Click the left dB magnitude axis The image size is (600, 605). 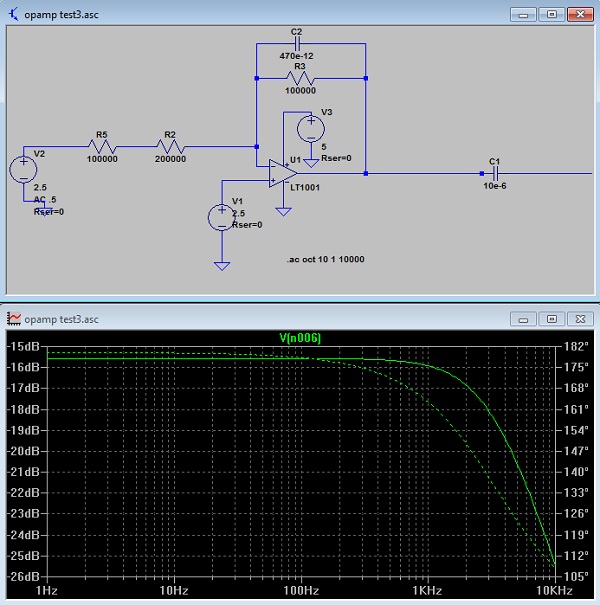pos(24,460)
